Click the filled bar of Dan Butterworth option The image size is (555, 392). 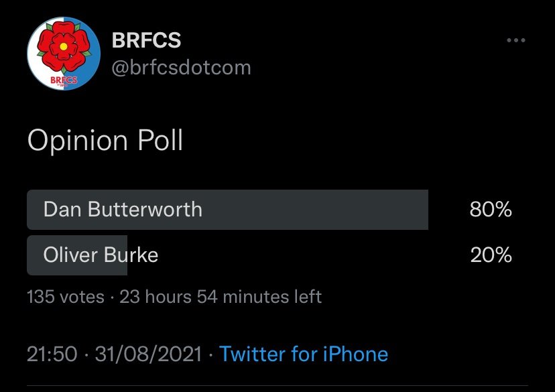pos(228,210)
